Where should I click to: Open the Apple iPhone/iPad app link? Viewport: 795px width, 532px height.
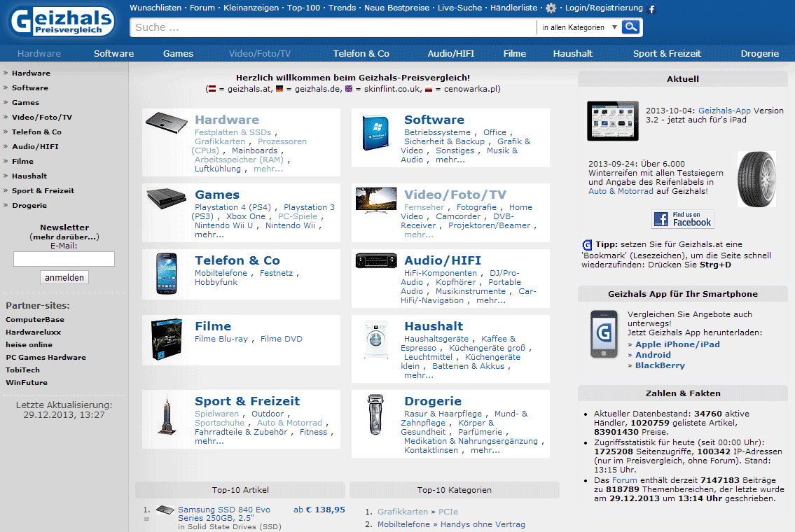pos(677,344)
